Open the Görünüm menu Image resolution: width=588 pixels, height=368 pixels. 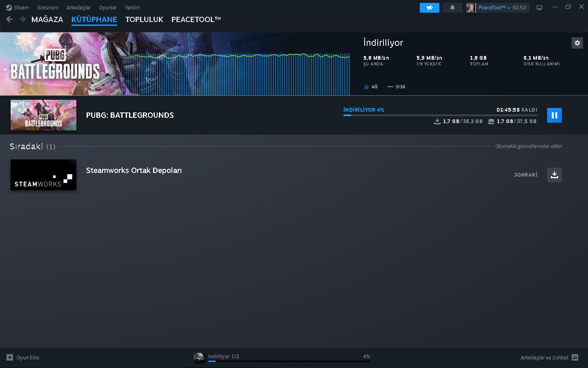point(47,7)
